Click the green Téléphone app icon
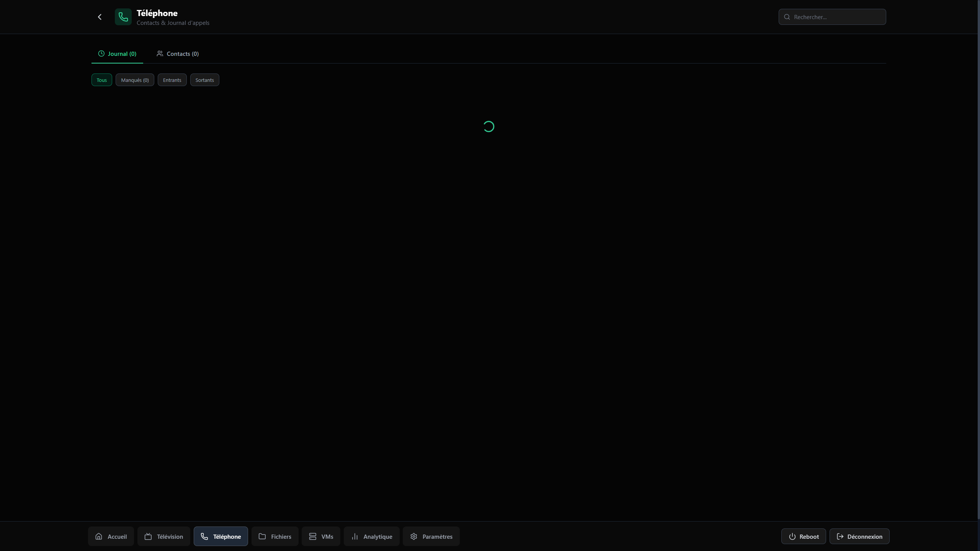This screenshot has height=551, width=980. (123, 17)
